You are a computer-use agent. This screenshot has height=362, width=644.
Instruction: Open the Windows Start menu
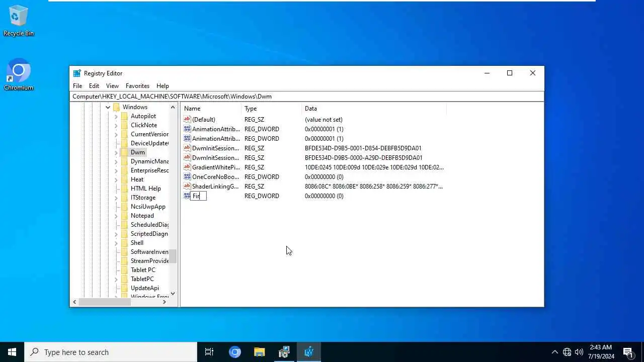point(12,352)
